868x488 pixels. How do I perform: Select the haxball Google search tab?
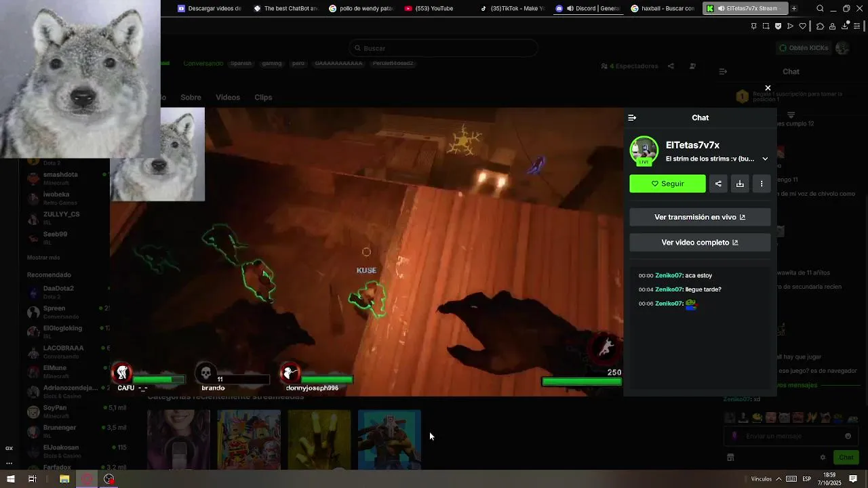coord(663,9)
